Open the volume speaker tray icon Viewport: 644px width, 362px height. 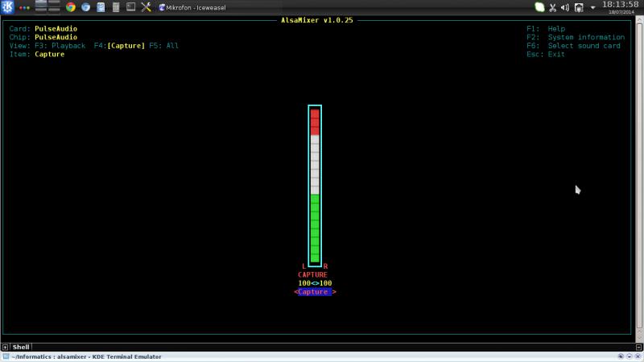coord(565,7)
